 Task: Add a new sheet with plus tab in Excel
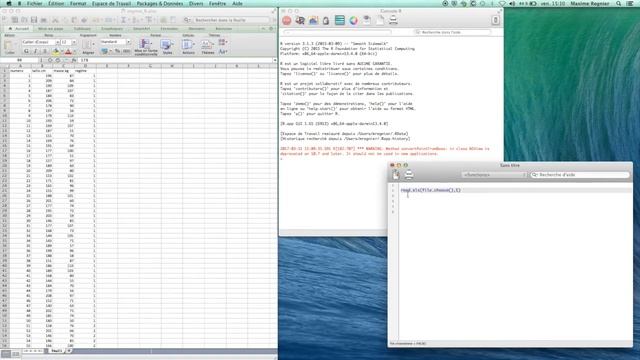(69, 351)
